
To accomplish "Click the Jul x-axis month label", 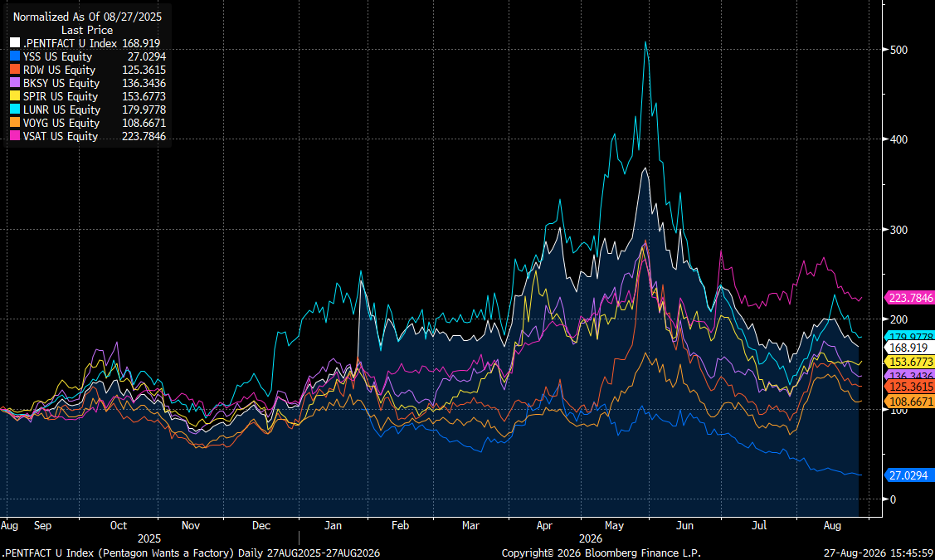I will coord(759,525).
